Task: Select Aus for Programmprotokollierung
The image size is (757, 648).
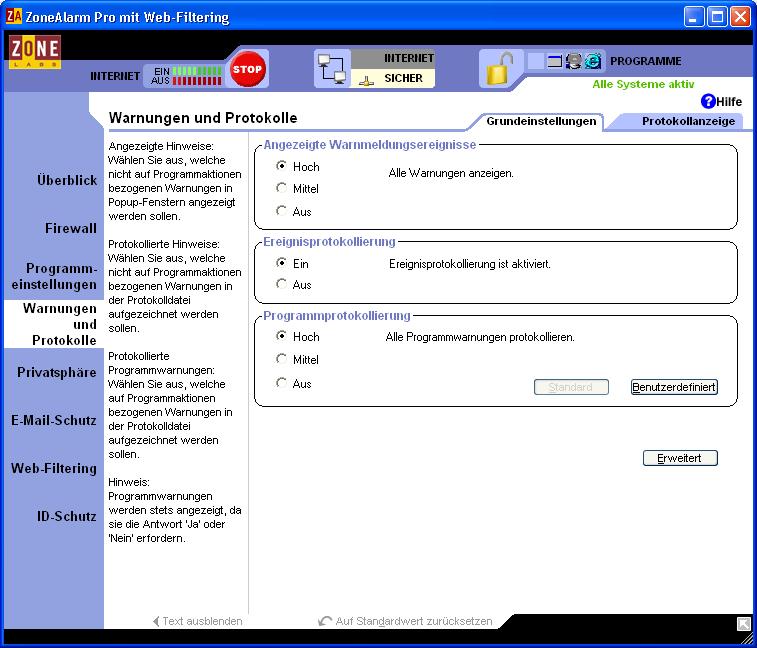Action: [x=281, y=382]
